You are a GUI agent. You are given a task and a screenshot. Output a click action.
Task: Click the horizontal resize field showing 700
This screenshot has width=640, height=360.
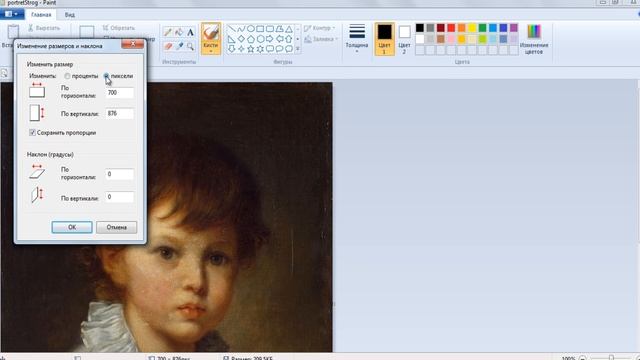120,93
